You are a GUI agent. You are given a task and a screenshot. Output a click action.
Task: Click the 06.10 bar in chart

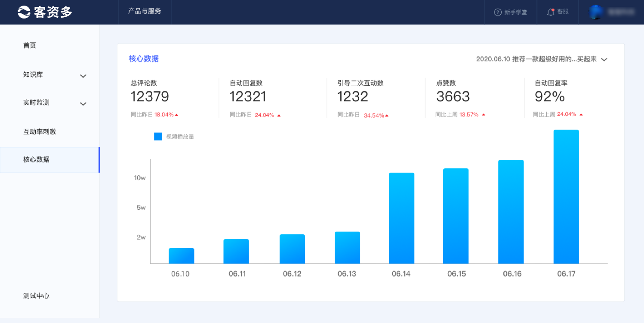click(x=181, y=256)
